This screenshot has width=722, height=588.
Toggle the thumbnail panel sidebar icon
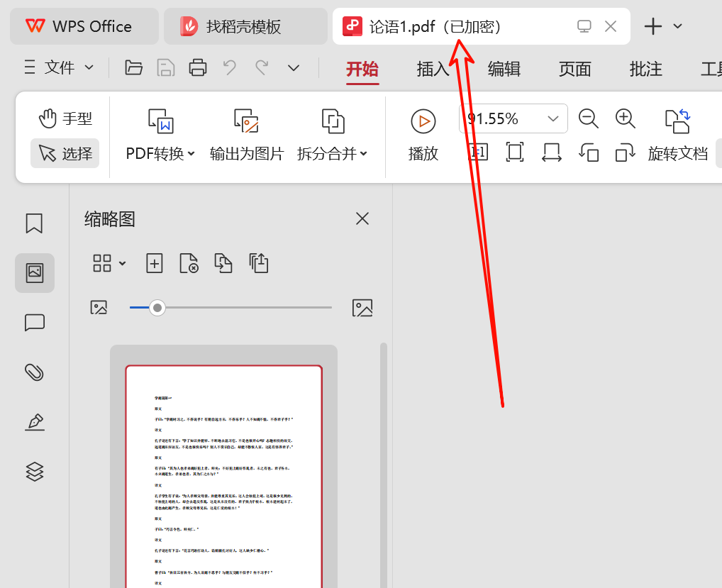pos(34,272)
